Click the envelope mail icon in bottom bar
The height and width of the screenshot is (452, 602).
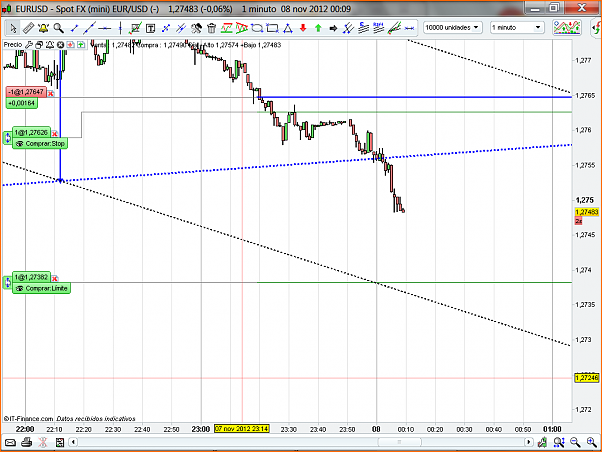click(10, 442)
